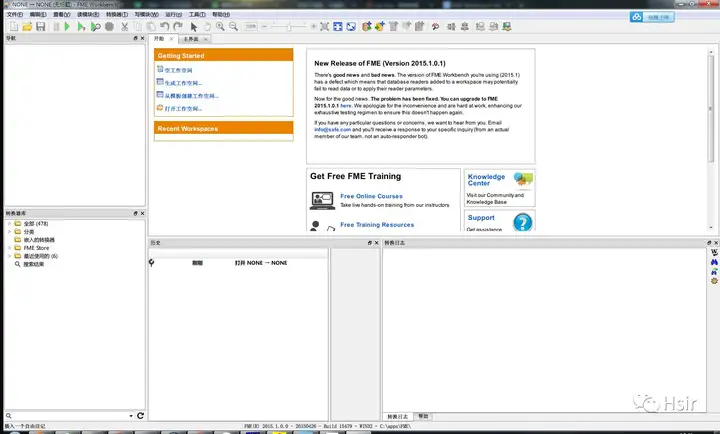Click the 生成工作空间... link

coord(183,83)
